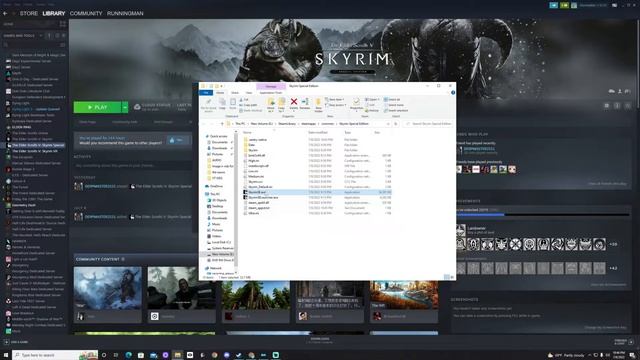Click the Name column header in Explorer
The height and width of the screenshot is (360, 640).
pyautogui.click(x=247, y=133)
